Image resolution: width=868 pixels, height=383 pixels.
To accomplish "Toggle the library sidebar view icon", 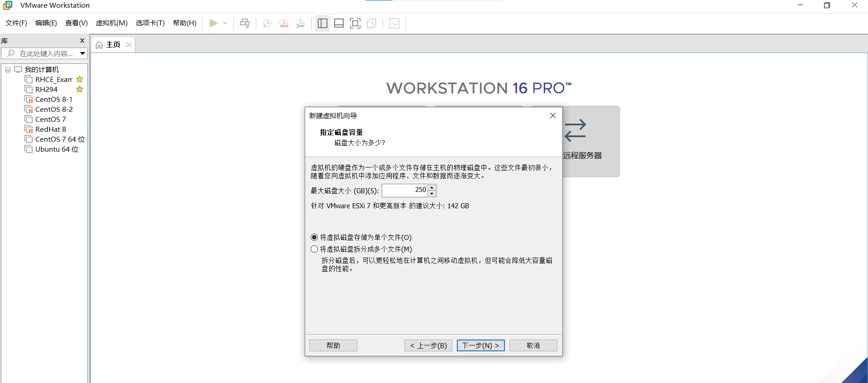I will pos(322,23).
